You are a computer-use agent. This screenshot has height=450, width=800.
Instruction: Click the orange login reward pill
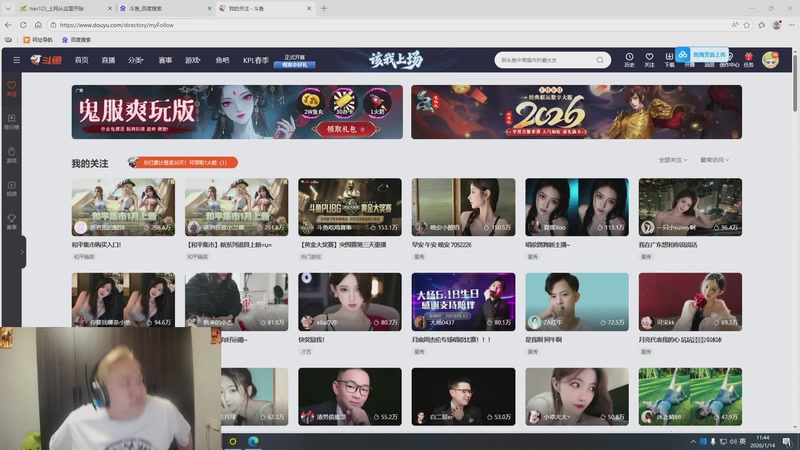pos(183,162)
